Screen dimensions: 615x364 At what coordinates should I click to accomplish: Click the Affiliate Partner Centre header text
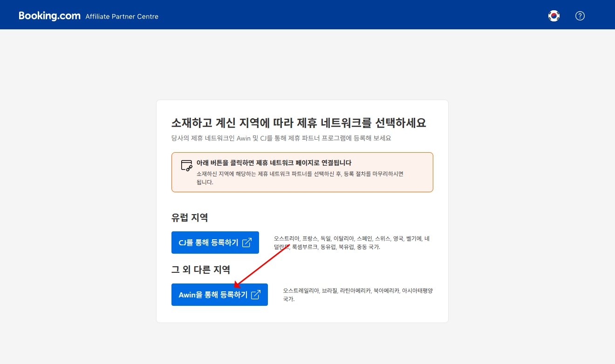click(122, 16)
